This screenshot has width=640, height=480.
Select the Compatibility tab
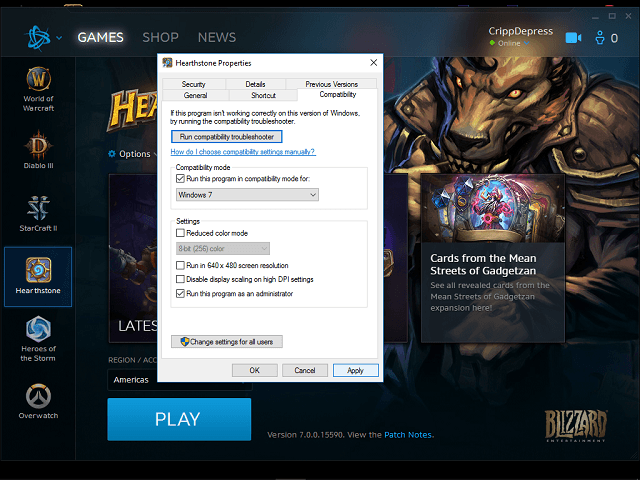pos(338,95)
